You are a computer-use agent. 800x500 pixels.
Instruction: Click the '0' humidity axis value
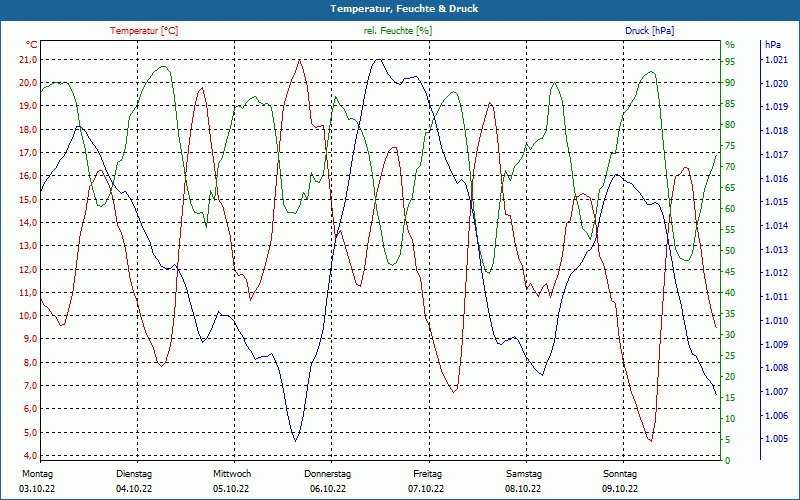pyautogui.click(x=728, y=461)
